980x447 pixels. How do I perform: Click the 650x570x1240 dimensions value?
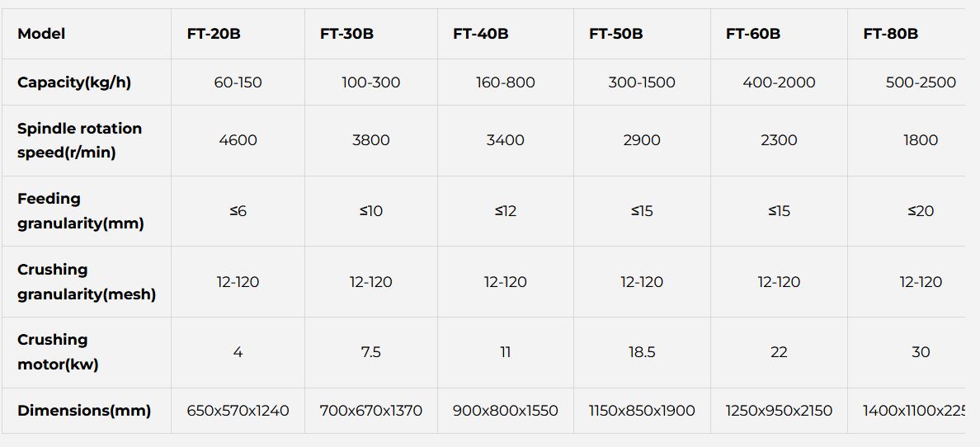[x=238, y=411]
